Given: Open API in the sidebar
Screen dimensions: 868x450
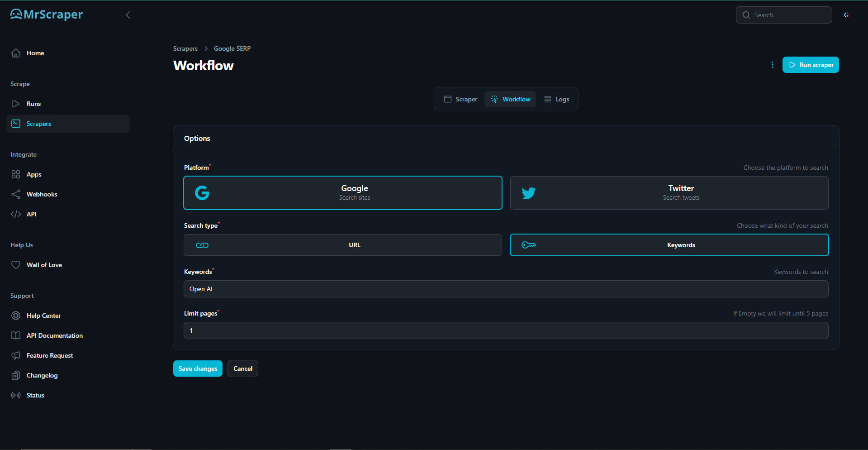Looking at the screenshot, I should pos(68,214).
